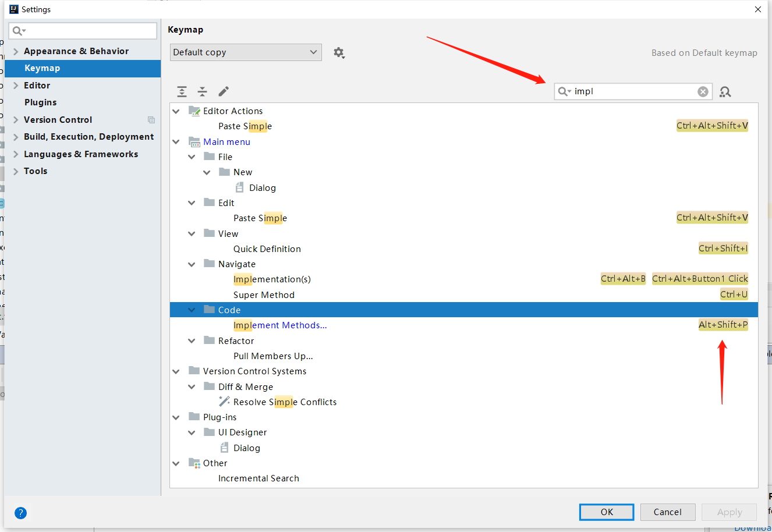Collapse the New subfolder node
The width and height of the screenshot is (772, 532).
pos(207,172)
